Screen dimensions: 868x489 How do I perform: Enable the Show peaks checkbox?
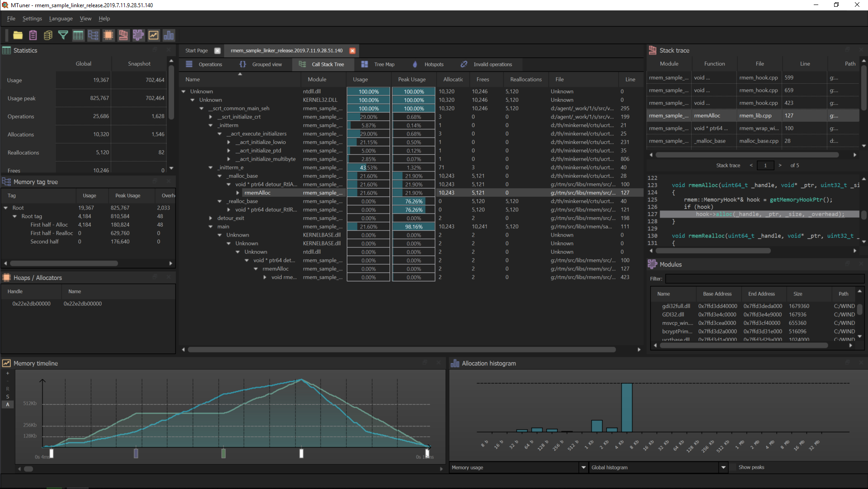733,467
